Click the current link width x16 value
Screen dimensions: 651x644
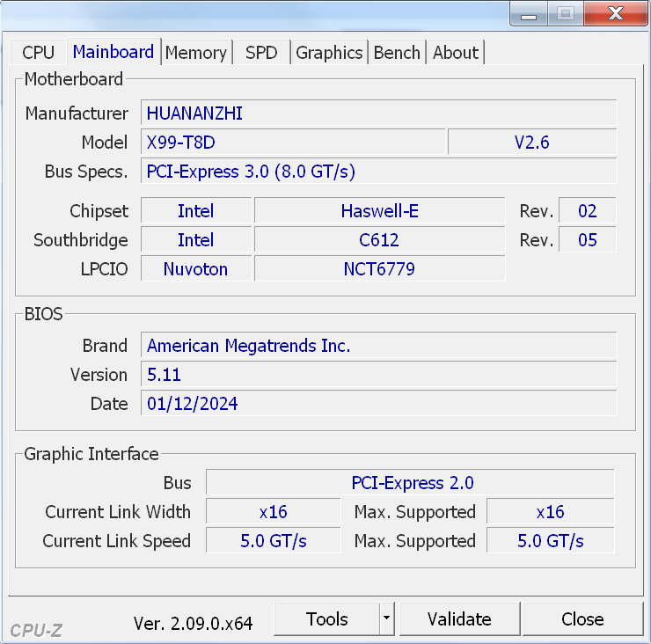tap(274, 512)
